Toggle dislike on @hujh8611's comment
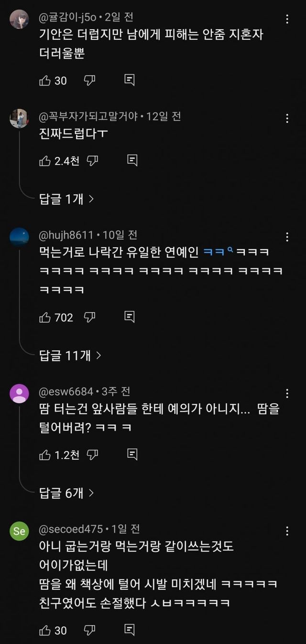Viewport: 306px width, 644px height. [x=89, y=317]
